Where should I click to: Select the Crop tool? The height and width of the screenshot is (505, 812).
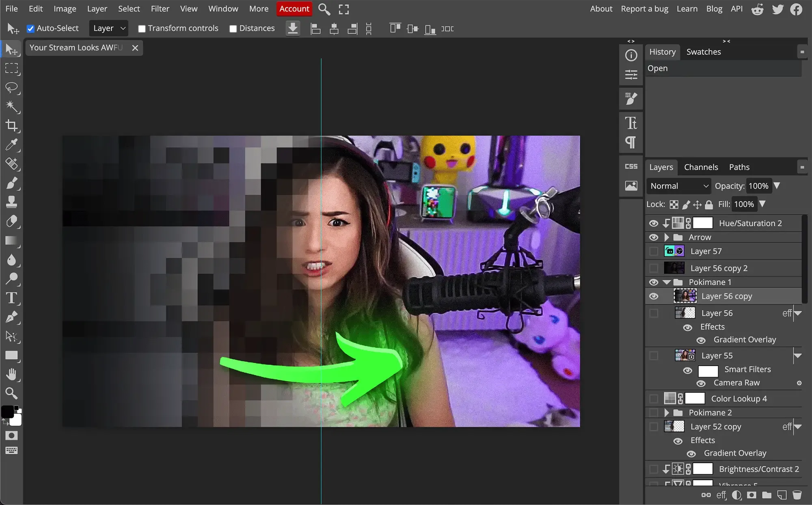[11, 126]
